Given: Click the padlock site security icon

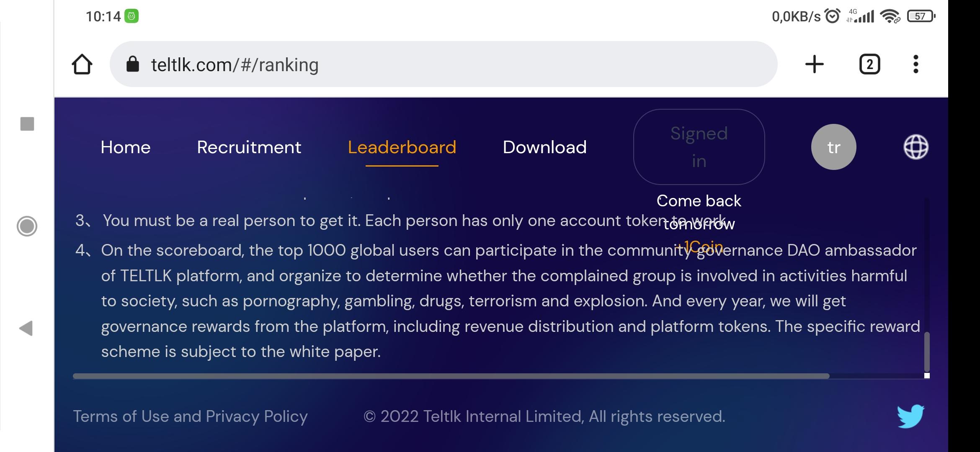Looking at the screenshot, I should click(x=133, y=64).
